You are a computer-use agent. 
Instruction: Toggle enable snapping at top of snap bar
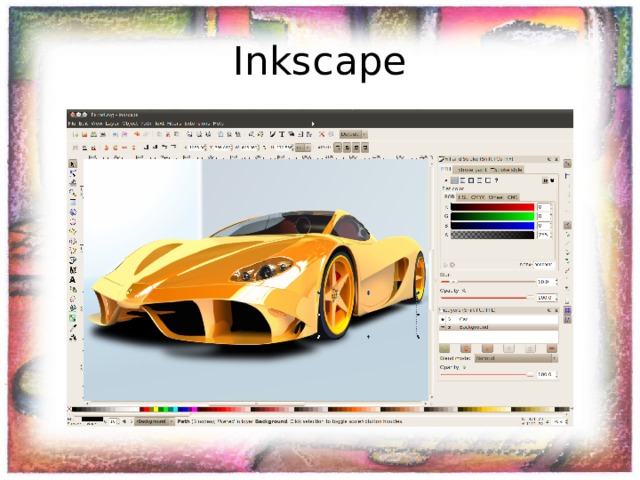(x=567, y=164)
